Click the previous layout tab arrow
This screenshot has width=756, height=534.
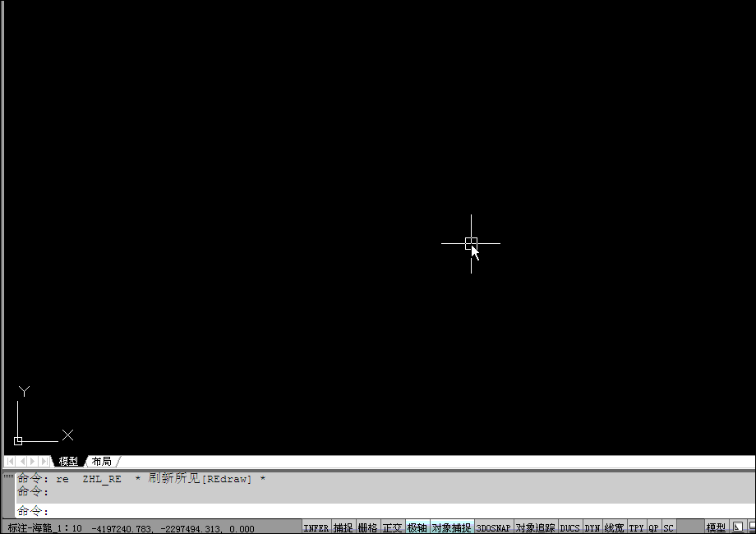pos(22,461)
